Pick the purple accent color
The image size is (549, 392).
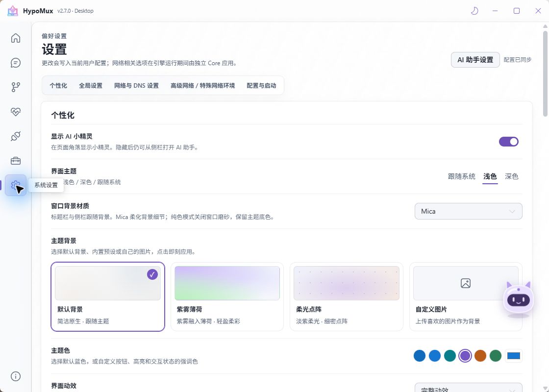[x=465, y=356]
